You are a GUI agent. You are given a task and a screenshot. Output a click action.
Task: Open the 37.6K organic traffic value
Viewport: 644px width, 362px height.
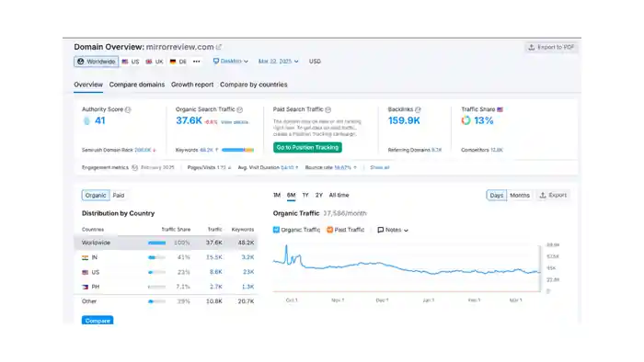[189, 120]
